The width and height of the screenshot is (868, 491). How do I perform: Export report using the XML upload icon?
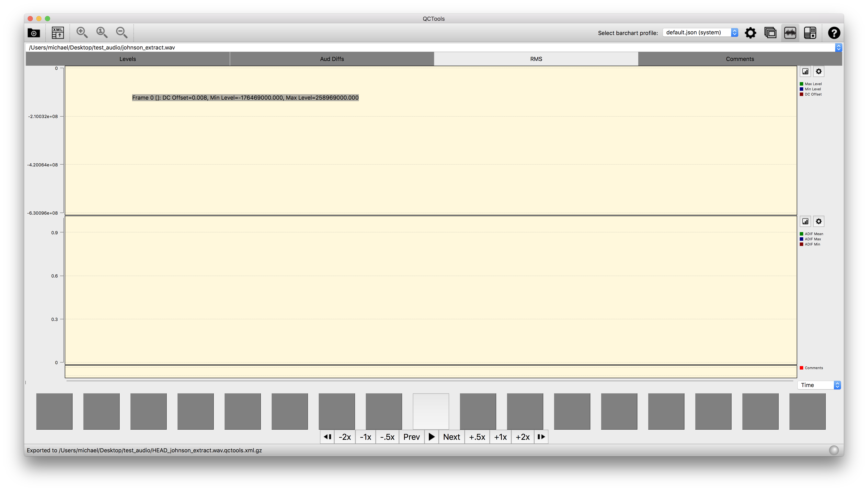point(57,33)
